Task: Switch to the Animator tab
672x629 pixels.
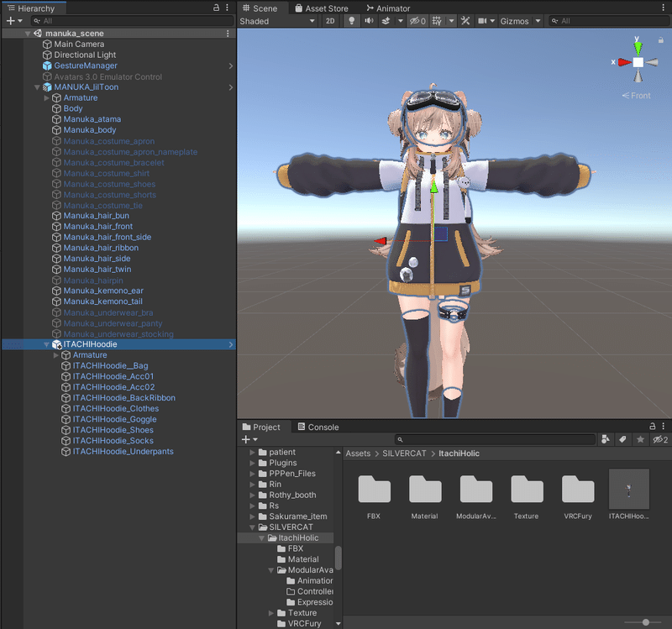Action: 388,8
